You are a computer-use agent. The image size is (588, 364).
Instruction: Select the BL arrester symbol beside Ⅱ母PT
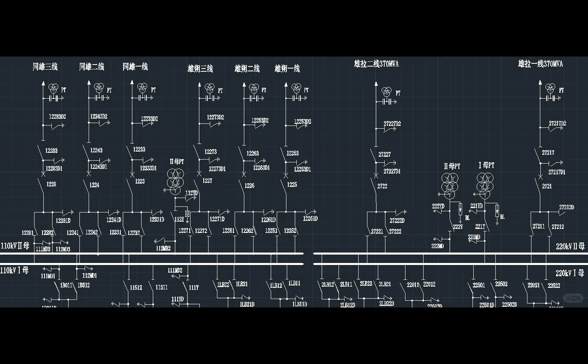pos(460,210)
